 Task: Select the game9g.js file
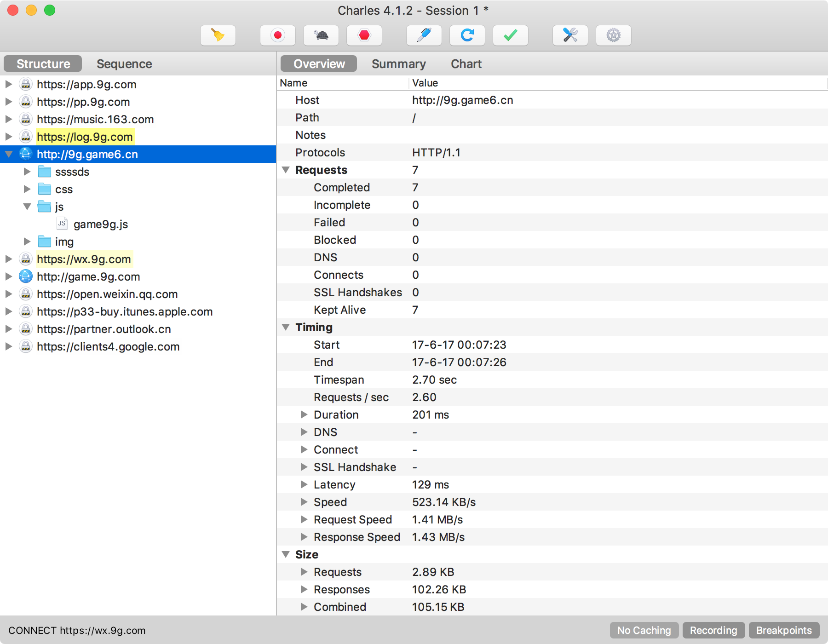click(100, 224)
